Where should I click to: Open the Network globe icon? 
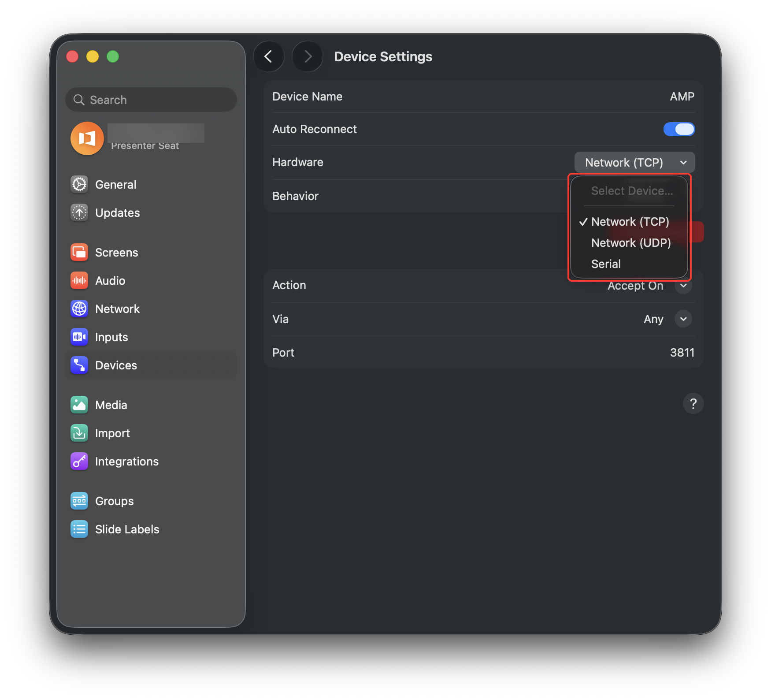tap(79, 309)
